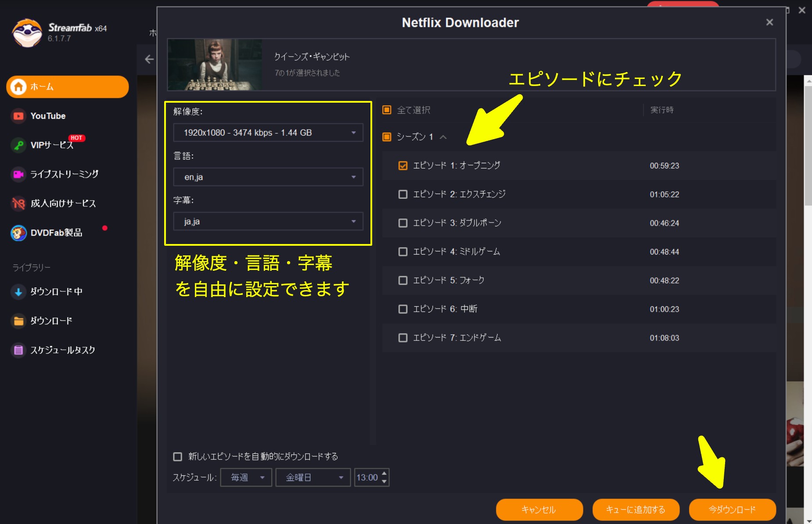The height and width of the screenshot is (524, 812).
Task: Click the DVDFab製品 red notification dot
Action: 104,228
